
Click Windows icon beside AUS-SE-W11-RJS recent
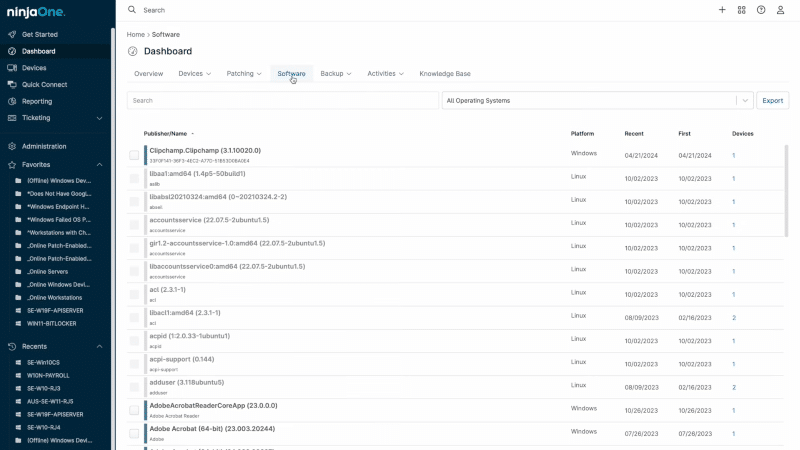18,402
